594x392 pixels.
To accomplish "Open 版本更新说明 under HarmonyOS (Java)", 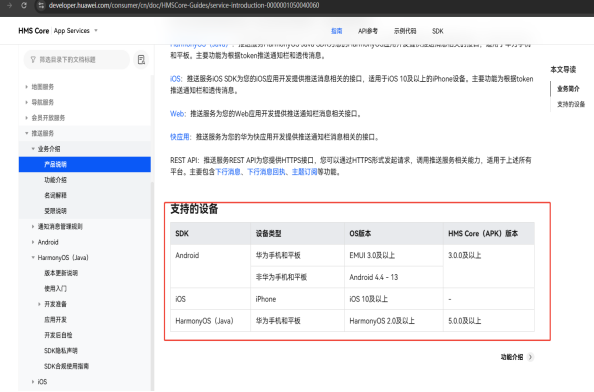I will coord(61,273).
